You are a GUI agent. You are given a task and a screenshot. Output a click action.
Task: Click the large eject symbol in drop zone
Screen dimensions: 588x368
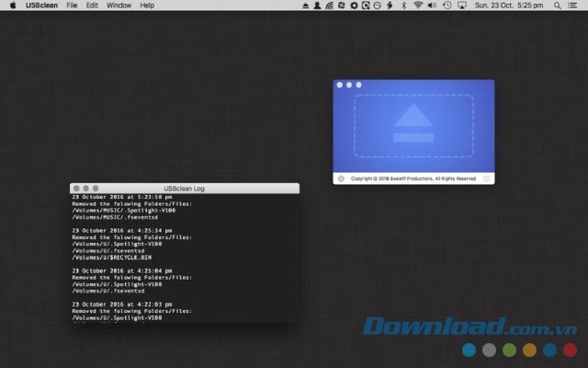click(413, 122)
